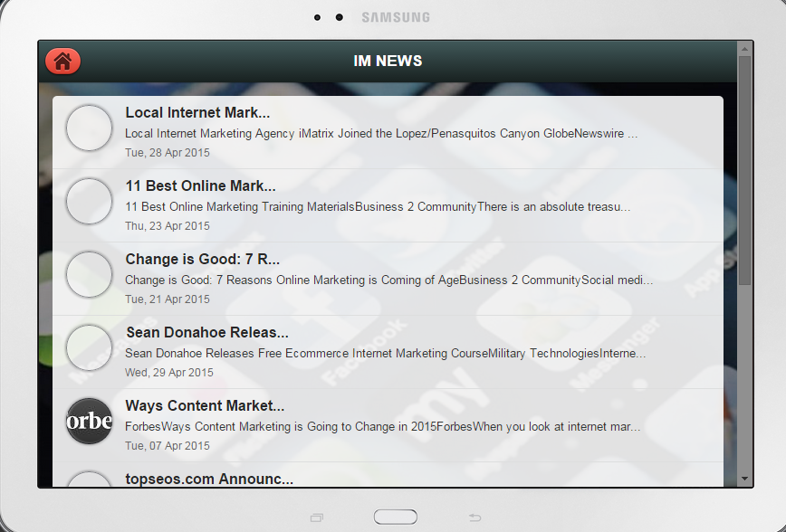Click the scrollbar up arrow
The height and width of the screenshot is (532, 786).
[744, 49]
